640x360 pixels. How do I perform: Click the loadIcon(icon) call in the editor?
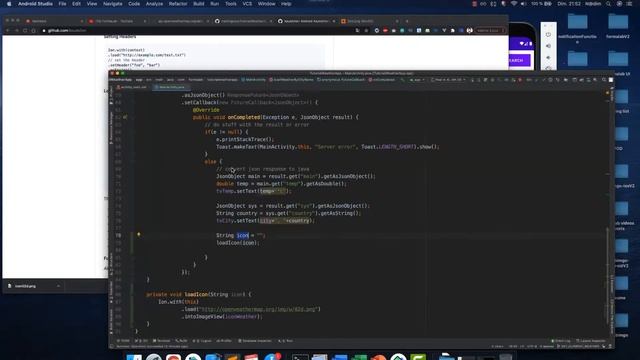(238, 243)
